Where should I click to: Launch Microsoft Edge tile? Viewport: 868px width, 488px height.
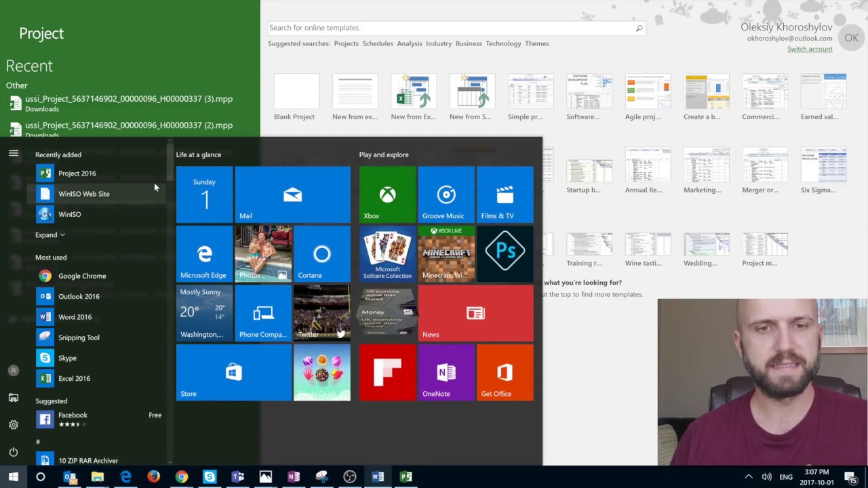pyautogui.click(x=204, y=254)
